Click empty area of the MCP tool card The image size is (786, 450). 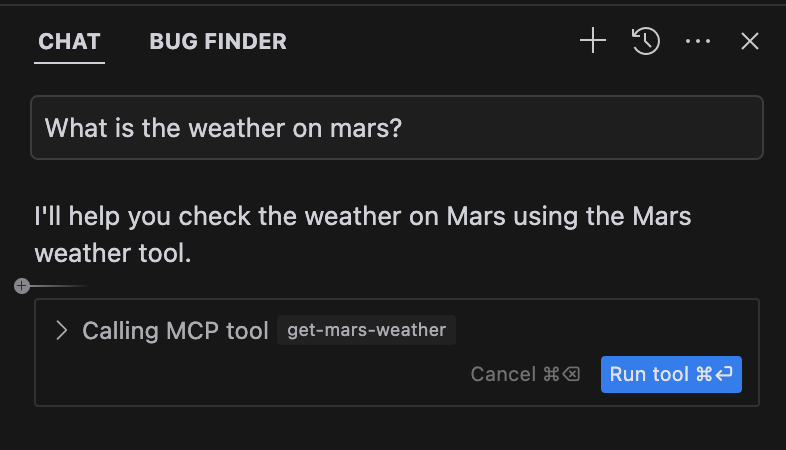click(x=251, y=375)
